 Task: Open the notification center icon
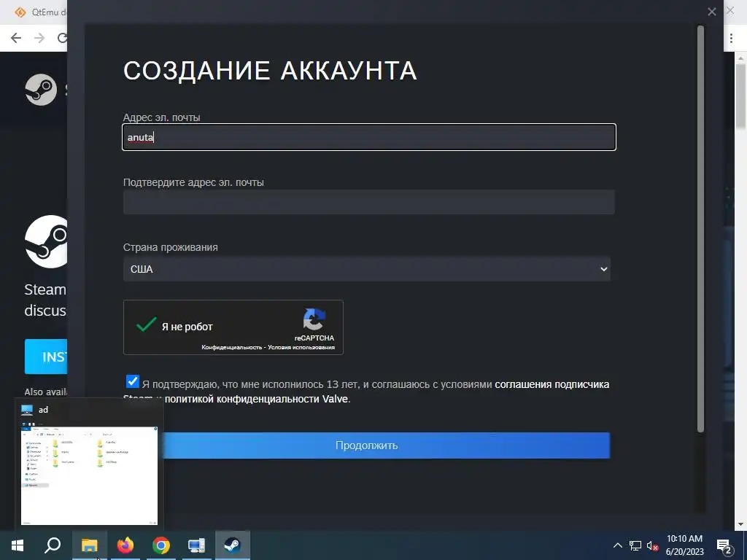pos(724,545)
